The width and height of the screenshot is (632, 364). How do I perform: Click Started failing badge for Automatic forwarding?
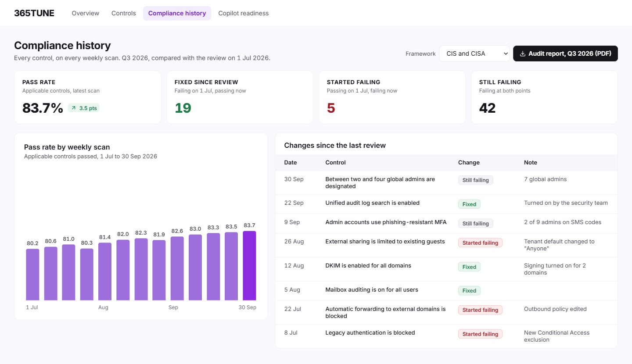tap(480, 310)
